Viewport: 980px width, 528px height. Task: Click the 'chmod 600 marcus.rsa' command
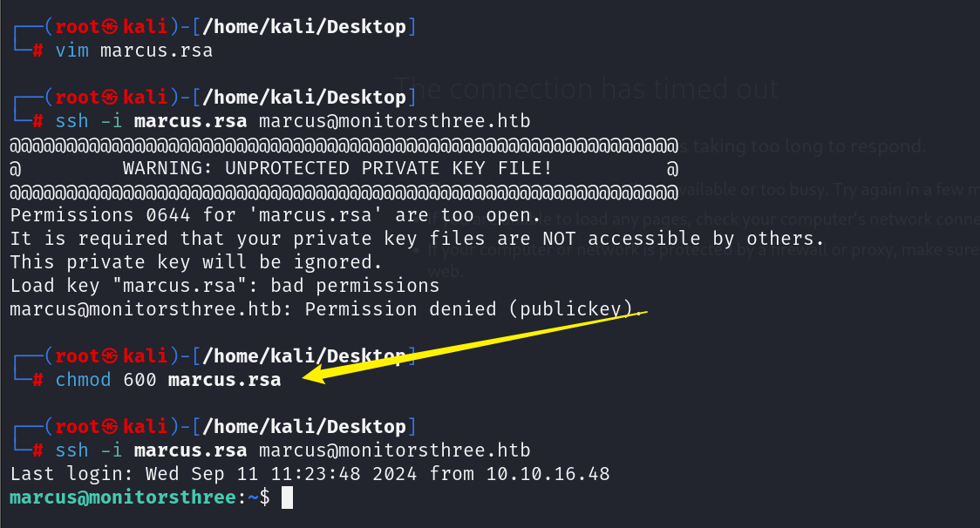(168, 379)
